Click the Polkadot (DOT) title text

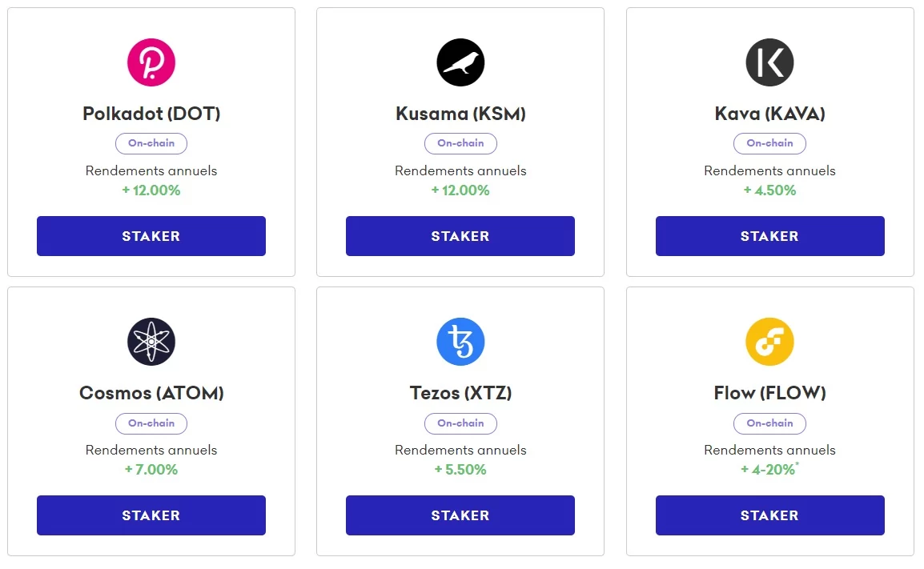(151, 114)
